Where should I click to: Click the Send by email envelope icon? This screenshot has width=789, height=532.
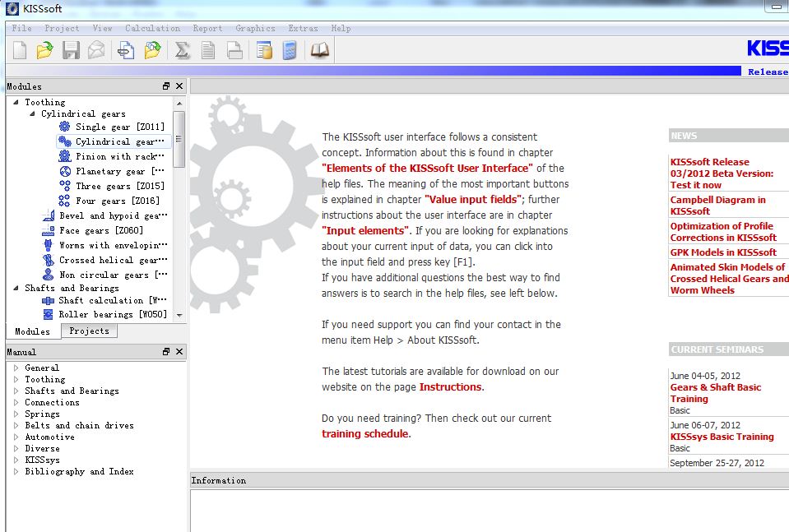96,50
